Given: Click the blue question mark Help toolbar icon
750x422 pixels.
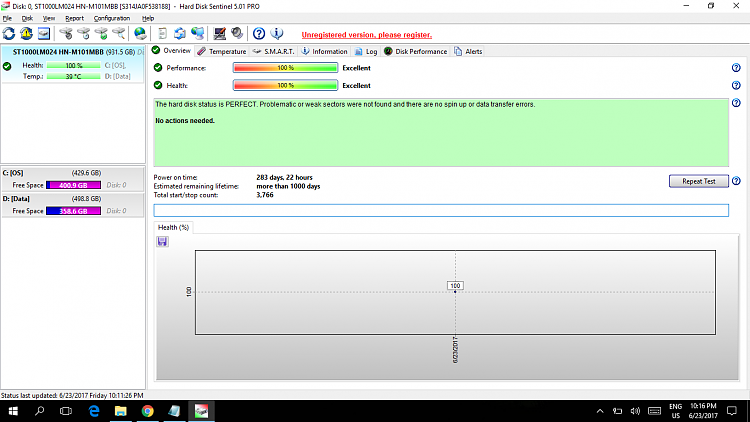Looking at the screenshot, I should click(259, 33).
